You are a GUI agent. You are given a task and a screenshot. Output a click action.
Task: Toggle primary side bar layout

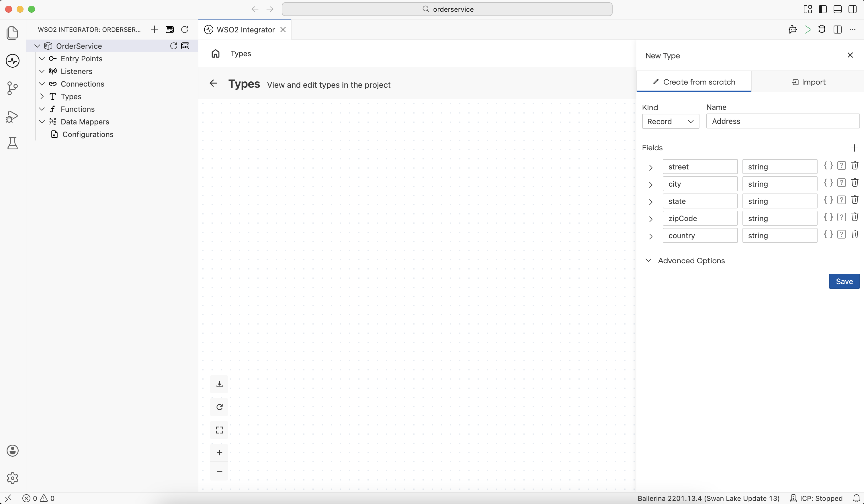[822, 9]
